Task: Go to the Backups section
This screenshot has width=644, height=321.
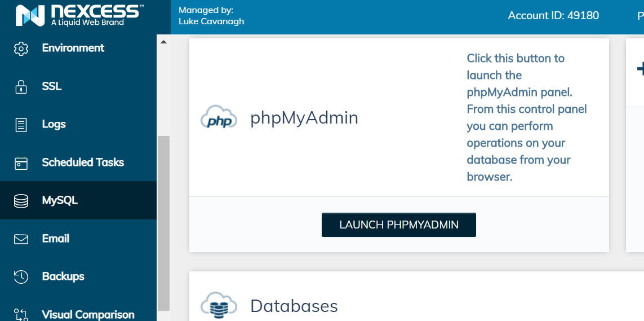Action: click(x=78, y=276)
